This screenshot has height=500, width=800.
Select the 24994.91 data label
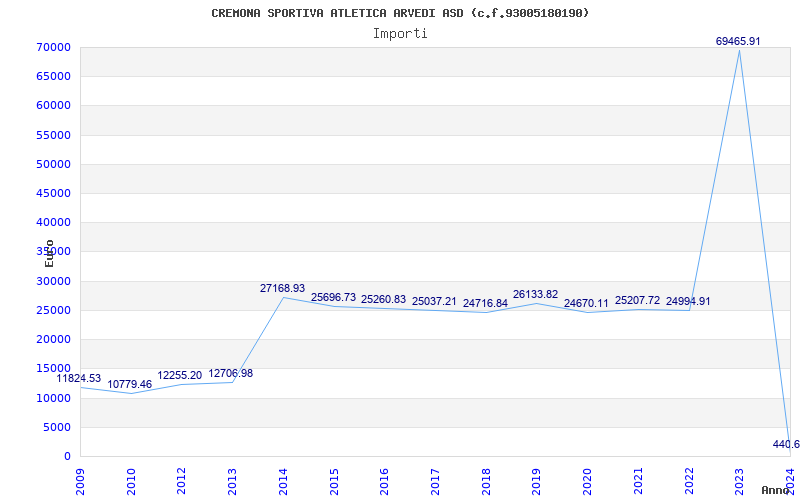[688, 302]
